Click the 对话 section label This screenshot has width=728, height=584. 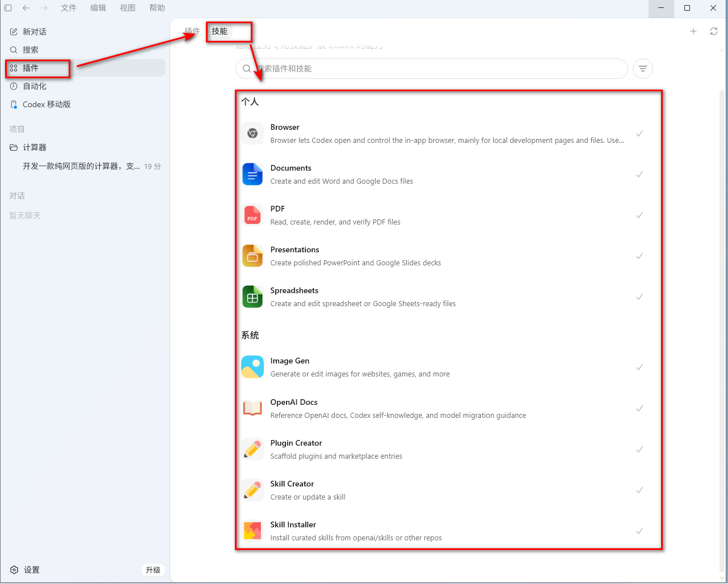[17, 196]
